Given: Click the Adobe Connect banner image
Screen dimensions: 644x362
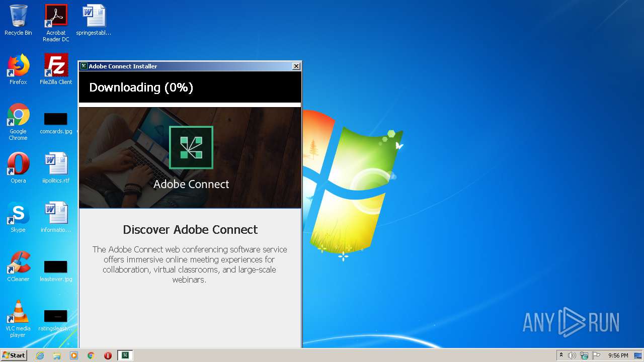Looking at the screenshot, I should pos(190,157).
